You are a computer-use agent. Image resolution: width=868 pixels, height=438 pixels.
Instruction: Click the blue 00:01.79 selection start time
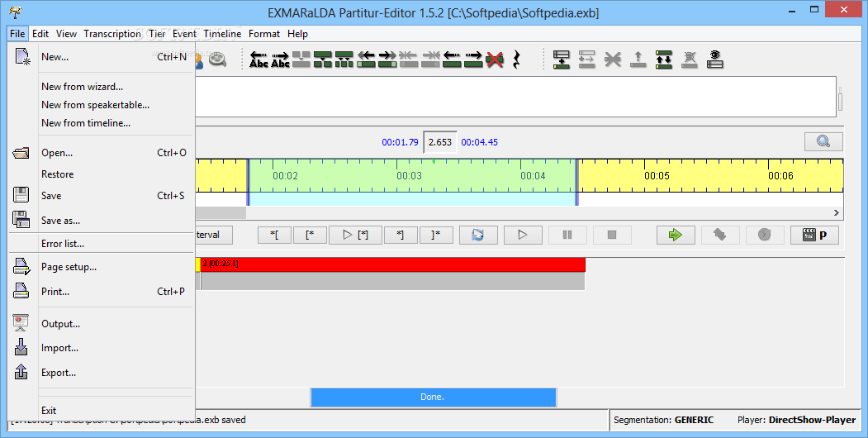(400, 142)
